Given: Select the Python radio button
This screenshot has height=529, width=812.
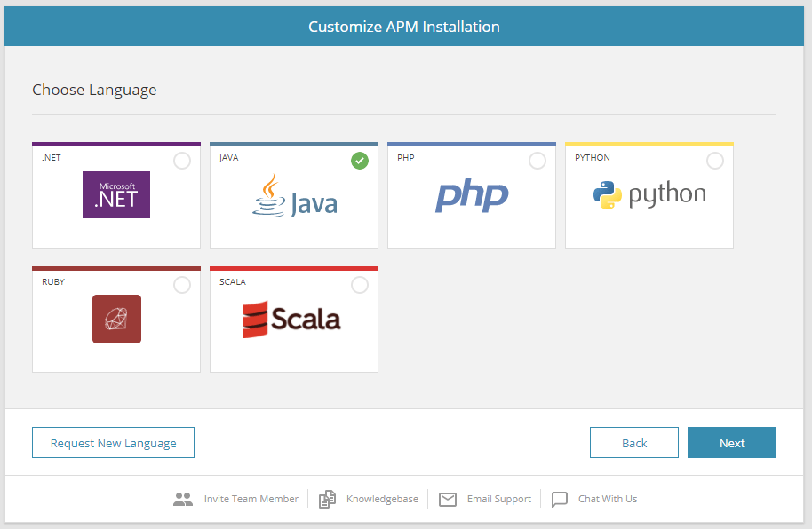Looking at the screenshot, I should click(715, 161).
